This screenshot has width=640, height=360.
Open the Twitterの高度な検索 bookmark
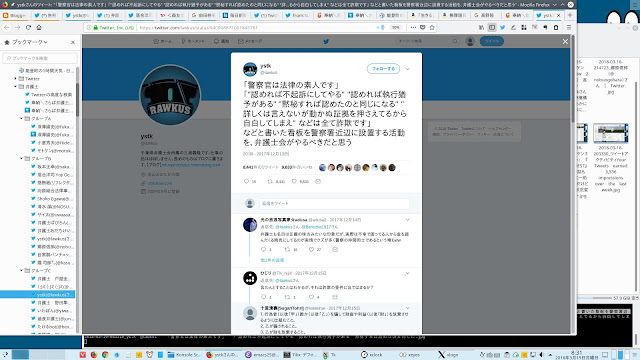coord(49,94)
